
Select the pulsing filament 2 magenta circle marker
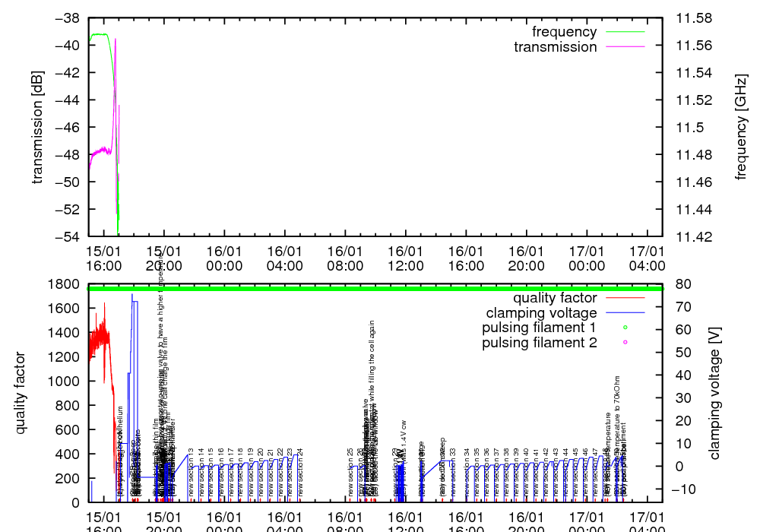pos(625,344)
